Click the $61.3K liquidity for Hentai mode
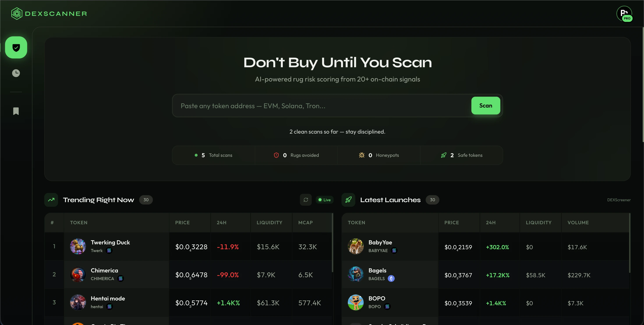 (x=268, y=303)
